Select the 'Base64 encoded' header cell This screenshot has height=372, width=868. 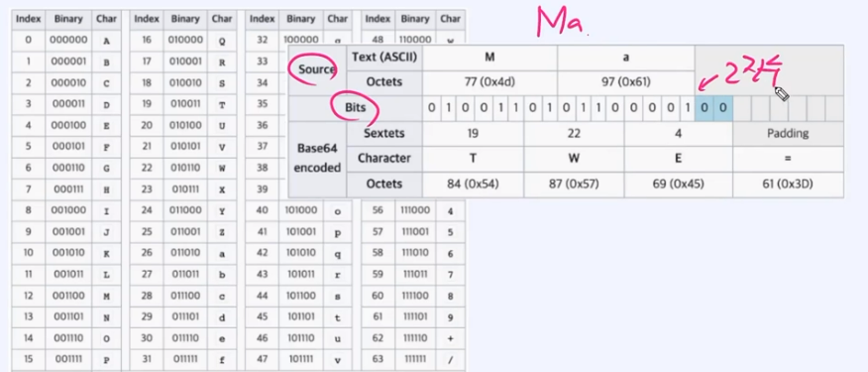tap(317, 159)
